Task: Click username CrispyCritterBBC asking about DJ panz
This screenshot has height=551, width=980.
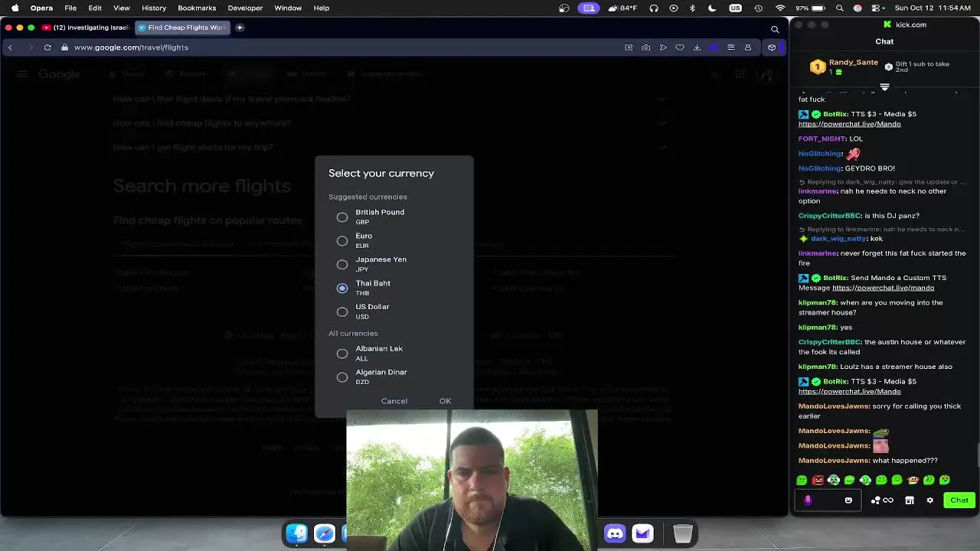Action: 830,216
